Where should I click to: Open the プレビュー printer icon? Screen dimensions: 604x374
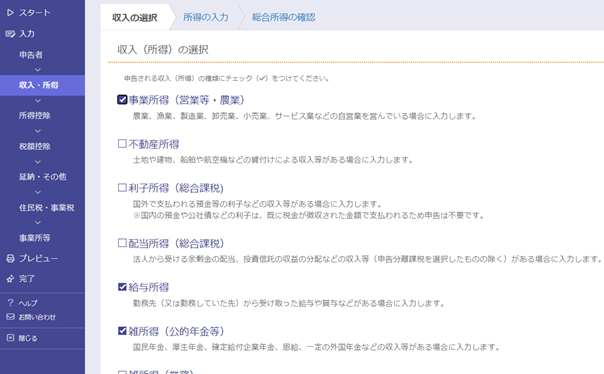10,258
